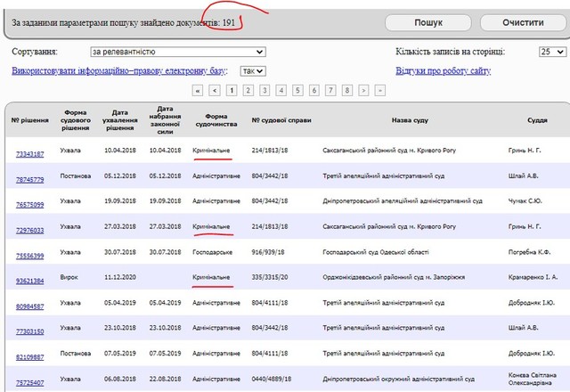Click the first page « pagination button
The image size is (570, 392).
(x=199, y=90)
